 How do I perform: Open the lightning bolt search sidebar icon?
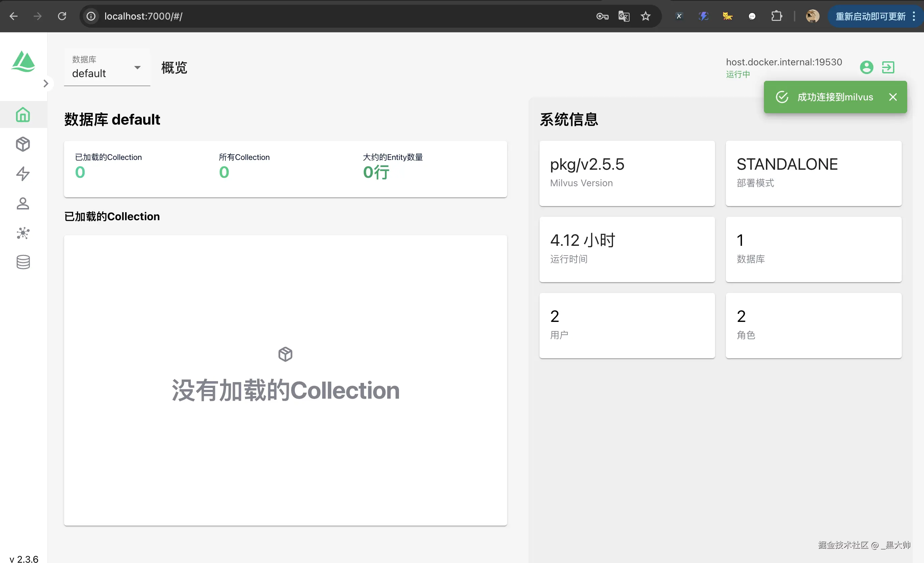[23, 173]
